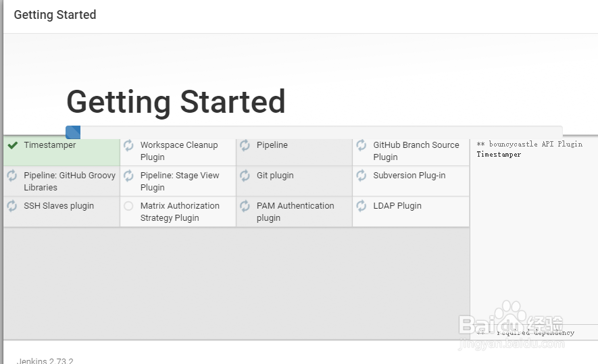Click the Matrix Authorization Strategy Plugin label

click(180, 212)
